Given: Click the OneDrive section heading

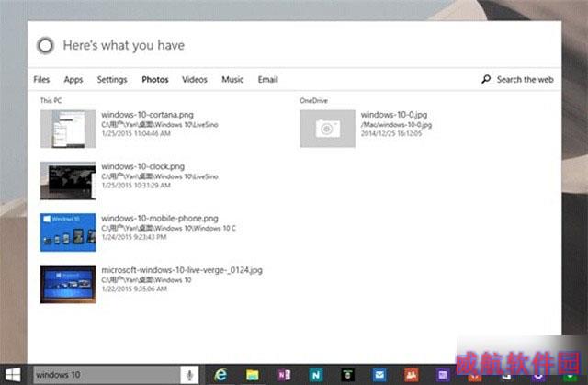Looking at the screenshot, I should pyautogui.click(x=313, y=100).
